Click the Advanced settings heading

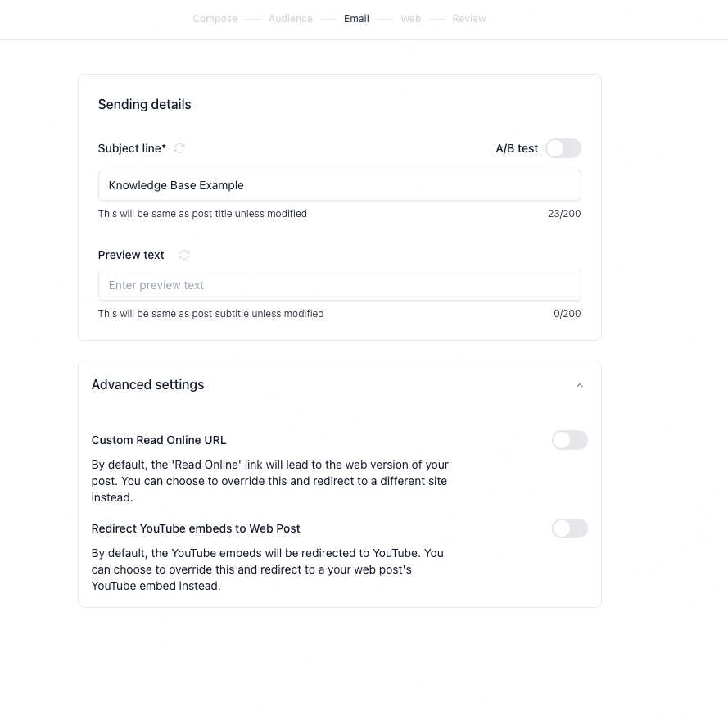coord(147,384)
